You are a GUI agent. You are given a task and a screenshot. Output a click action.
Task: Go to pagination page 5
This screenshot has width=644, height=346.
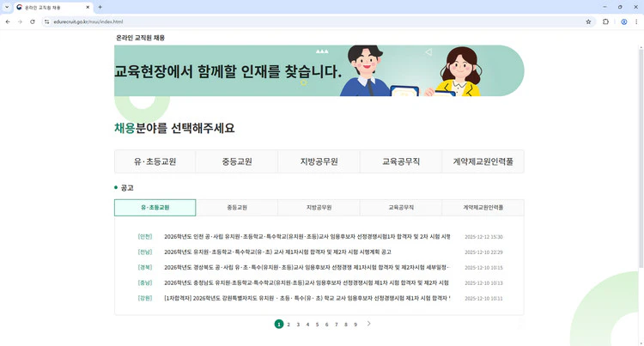317,325
